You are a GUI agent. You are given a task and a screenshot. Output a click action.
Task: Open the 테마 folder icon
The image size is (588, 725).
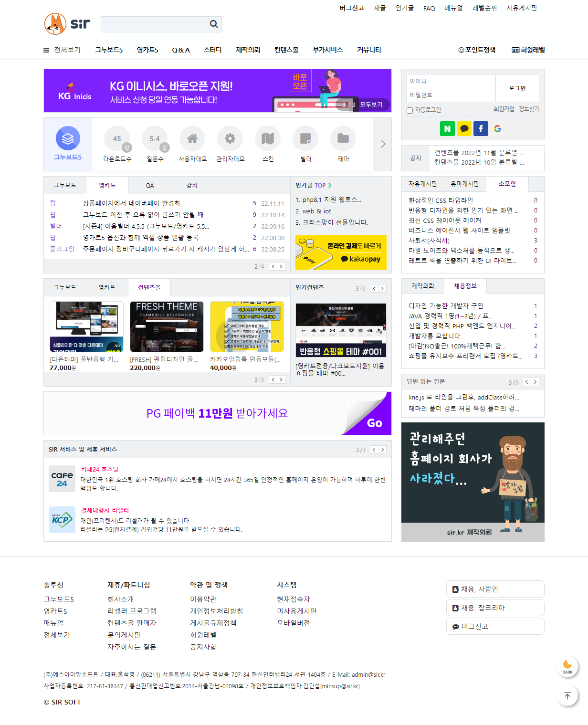[343, 139]
